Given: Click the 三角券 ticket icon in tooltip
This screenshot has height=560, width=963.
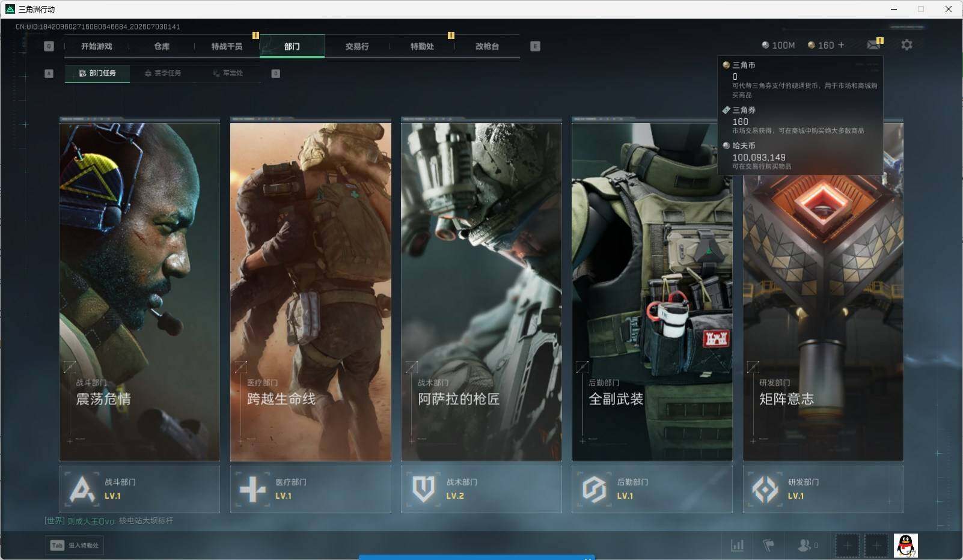Looking at the screenshot, I should 726,110.
